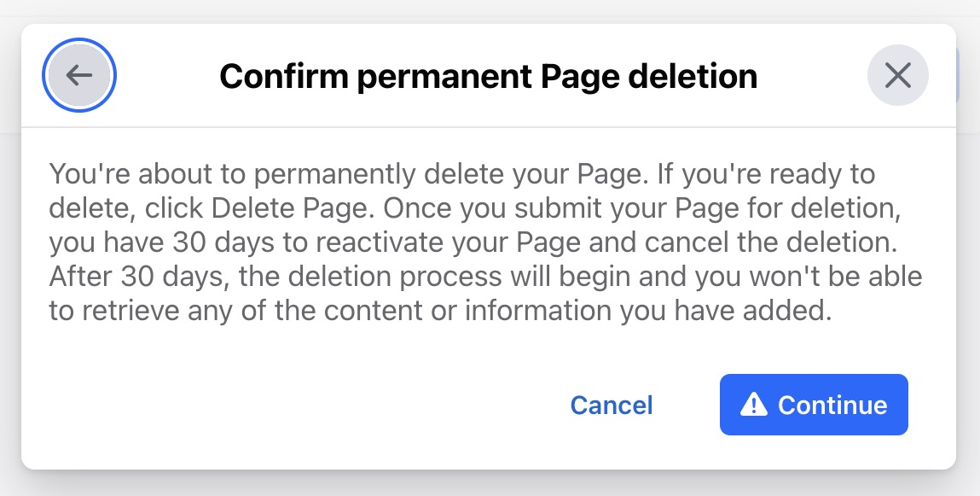This screenshot has width=980, height=496.
Task: Click the back arrow in dialog header
Action: coord(78,75)
